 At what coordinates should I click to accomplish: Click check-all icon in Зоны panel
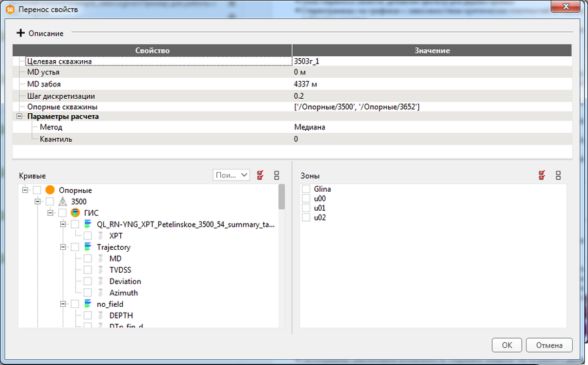(542, 175)
